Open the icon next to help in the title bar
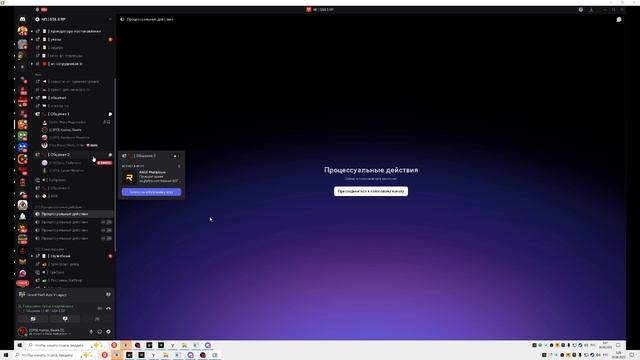This screenshot has height=360, width=640. (x=591, y=9)
